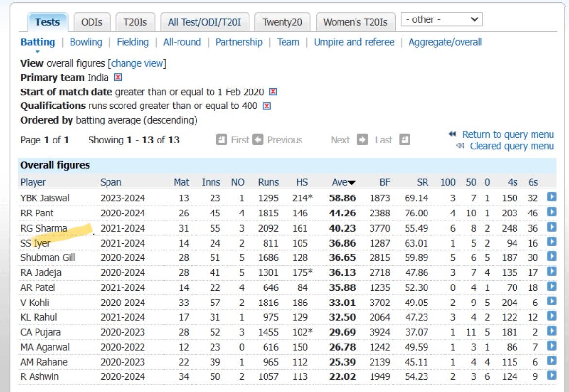
Task: Sort table by 6s column header
Action: 533,182
